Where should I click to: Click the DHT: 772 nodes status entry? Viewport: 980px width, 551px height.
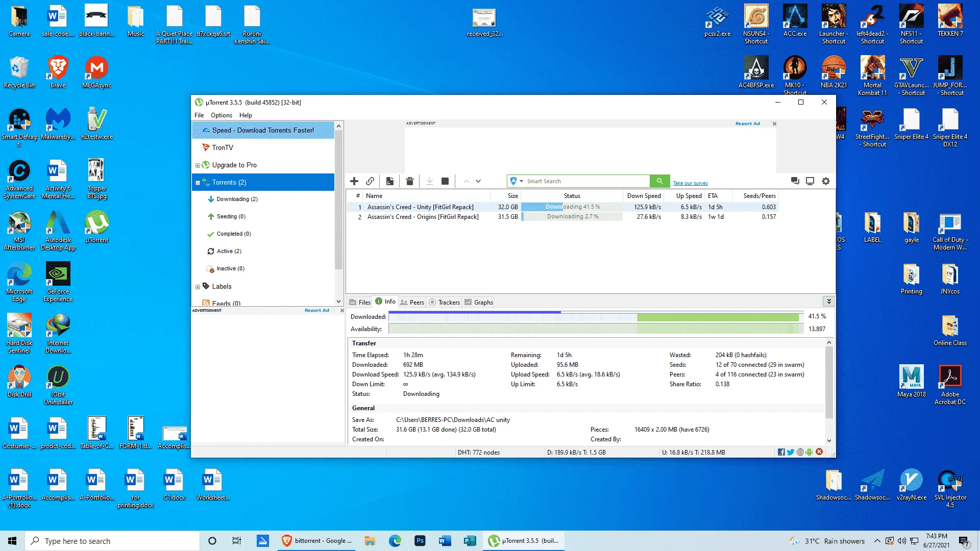coord(479,453)
